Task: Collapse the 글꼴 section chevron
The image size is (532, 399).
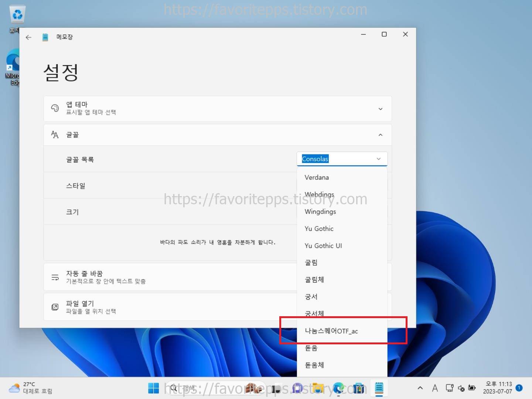Action: [381, 135]
